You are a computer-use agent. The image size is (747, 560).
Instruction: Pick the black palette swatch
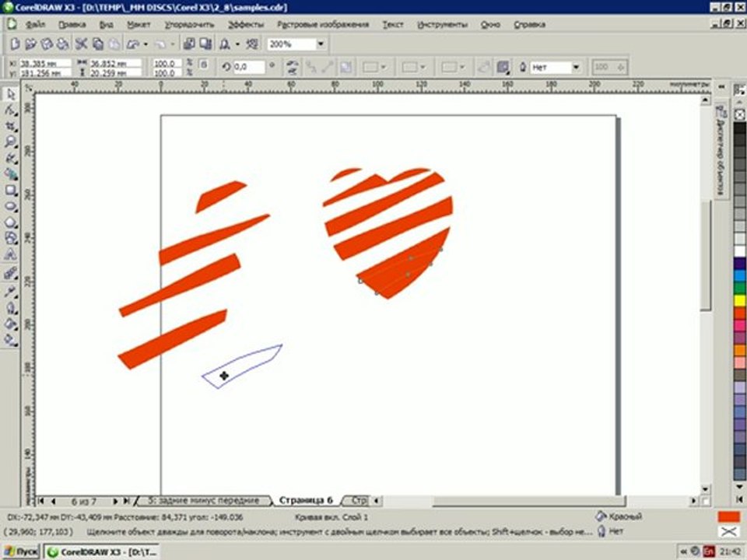coord(739,128)
